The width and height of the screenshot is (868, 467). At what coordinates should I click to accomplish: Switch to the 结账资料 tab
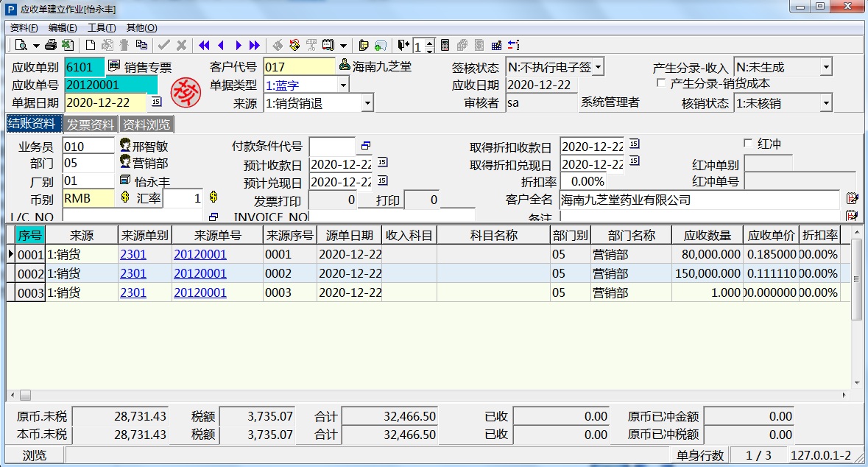(34, 124)
